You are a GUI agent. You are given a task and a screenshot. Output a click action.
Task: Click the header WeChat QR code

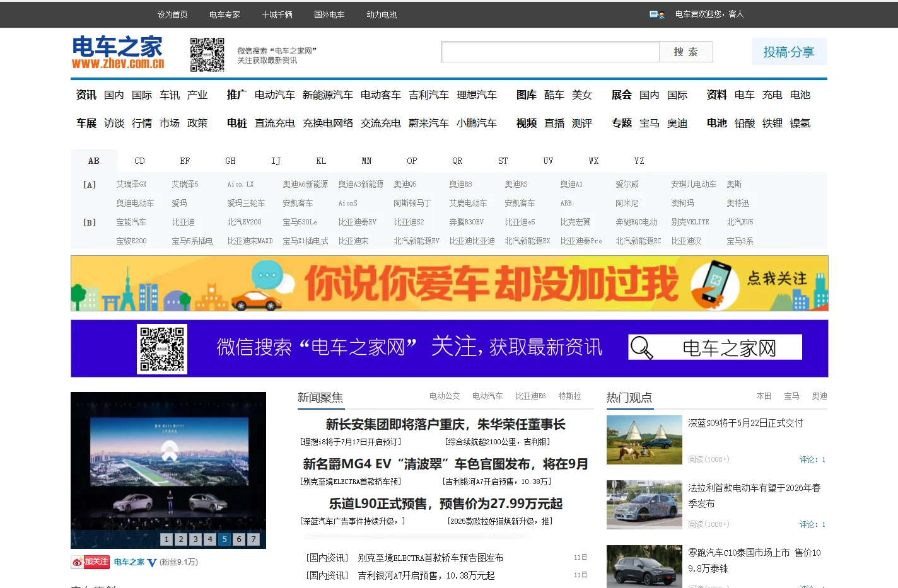click(207, 54)
